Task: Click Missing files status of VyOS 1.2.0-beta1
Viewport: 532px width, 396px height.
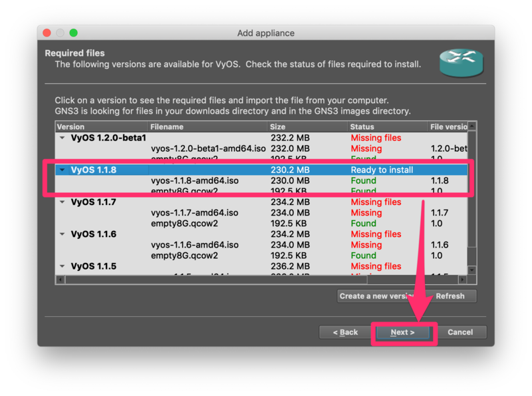Action: point(376,138)
